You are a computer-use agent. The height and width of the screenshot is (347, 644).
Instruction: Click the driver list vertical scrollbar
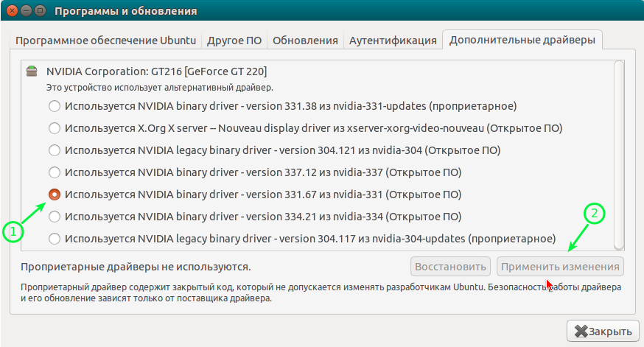[619, 155]
